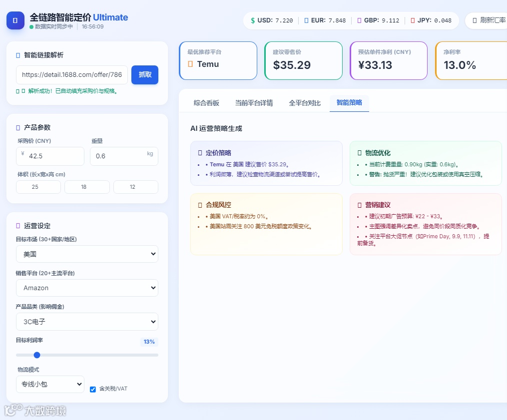507x420 pixels.
Task: Switch to the 综合看板 tab
Action: pyautogui.click(x=207, y=103)
